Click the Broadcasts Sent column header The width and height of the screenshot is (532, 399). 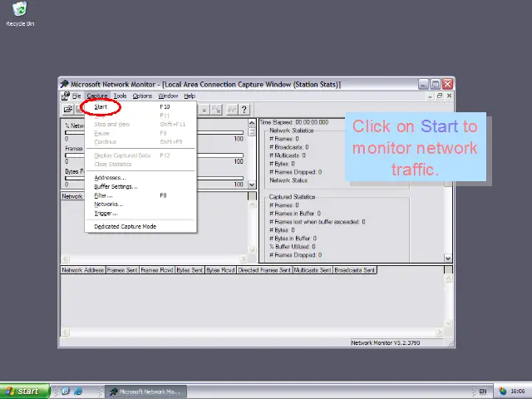(355, 270)
